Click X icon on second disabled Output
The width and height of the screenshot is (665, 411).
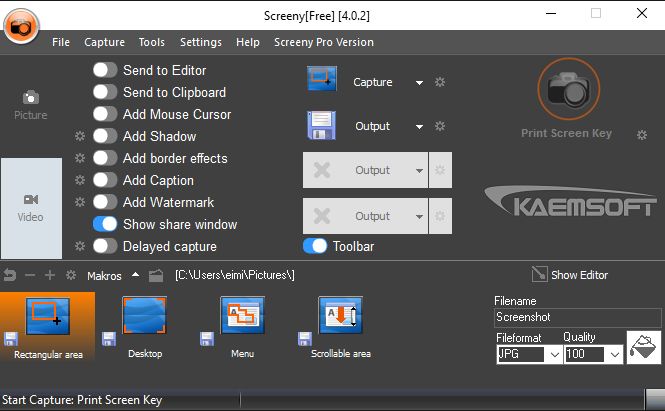(x=322, y=216)
